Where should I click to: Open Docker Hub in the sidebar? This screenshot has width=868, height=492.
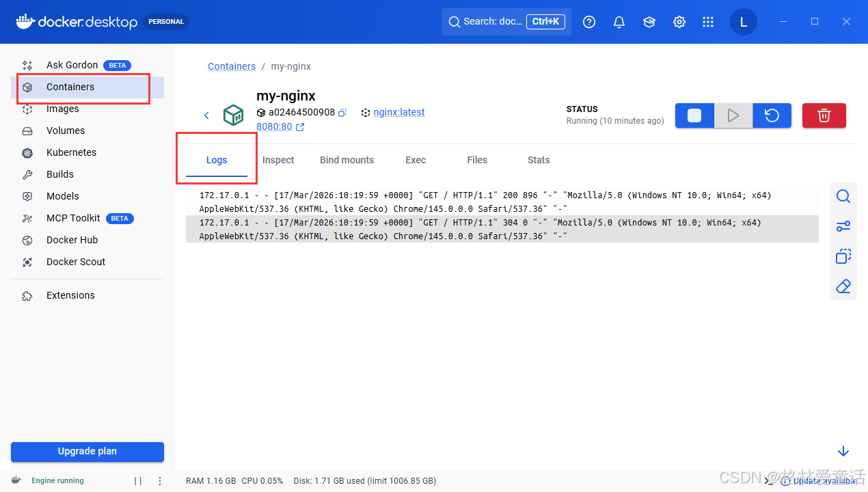point(87,240)
